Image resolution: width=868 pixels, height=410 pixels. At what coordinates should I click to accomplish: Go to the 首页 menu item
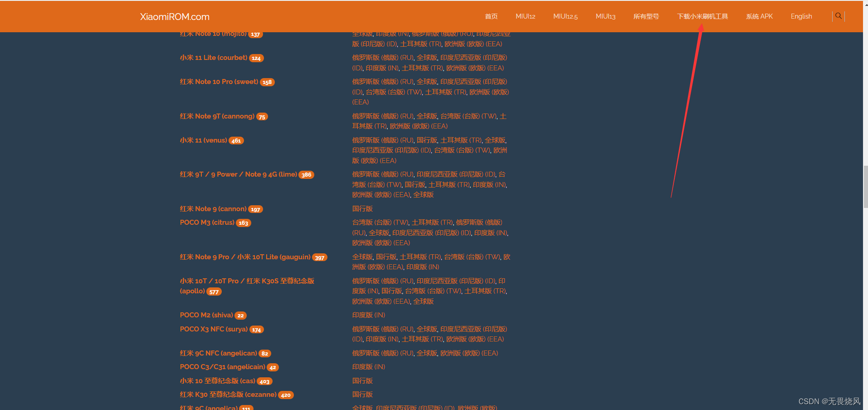(x=491, y=16)
